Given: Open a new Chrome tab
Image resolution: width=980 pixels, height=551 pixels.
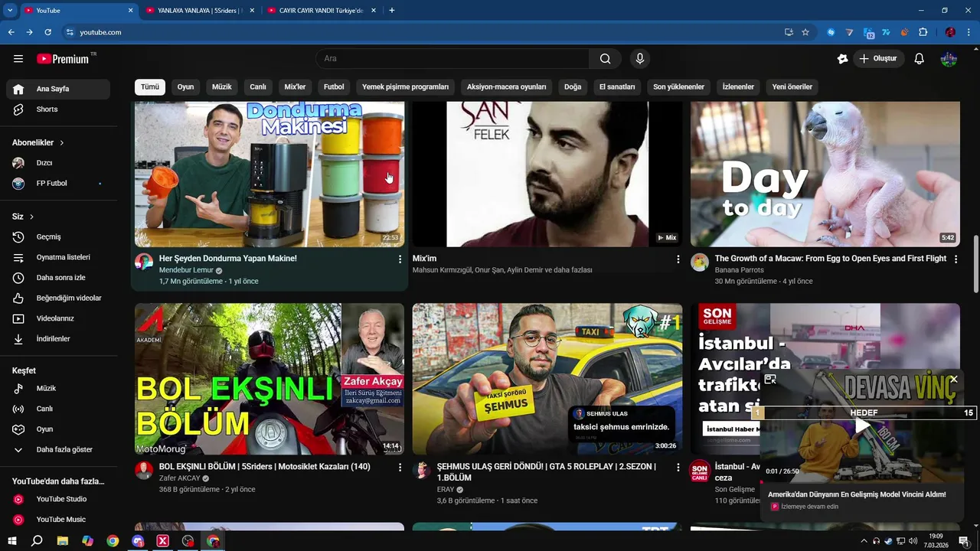Looking at the screenshot, I should click(392, 11).
